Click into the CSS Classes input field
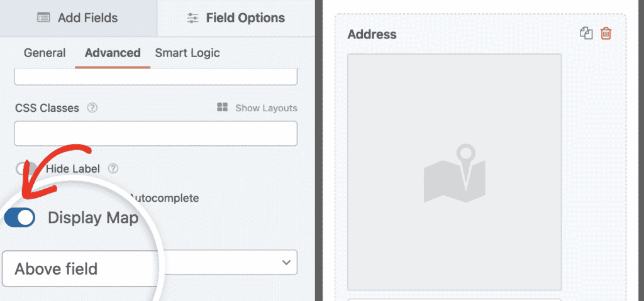The width and height of the screenshot is (644, 301). point(156,133)
